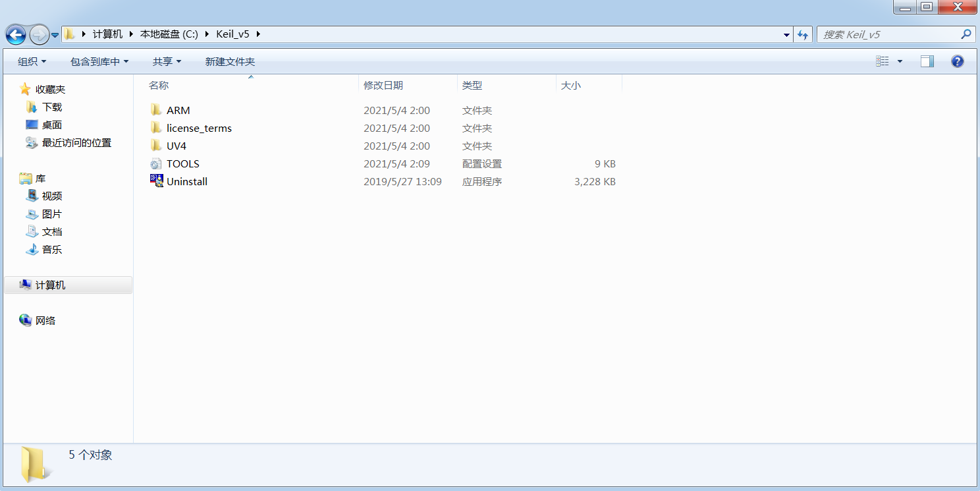The height and width of the screenshot is (491, 980).
Task: Open 桌面 in favorites
Action: (52, 125)
